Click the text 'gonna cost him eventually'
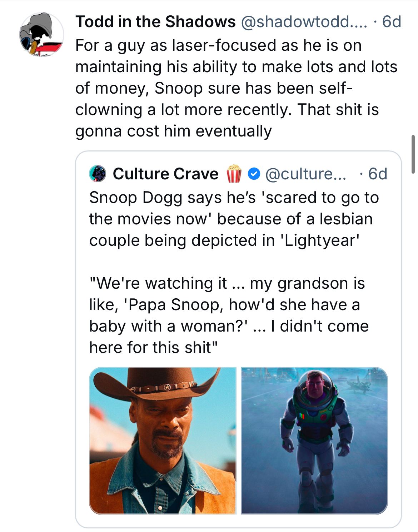 (173, 131)
